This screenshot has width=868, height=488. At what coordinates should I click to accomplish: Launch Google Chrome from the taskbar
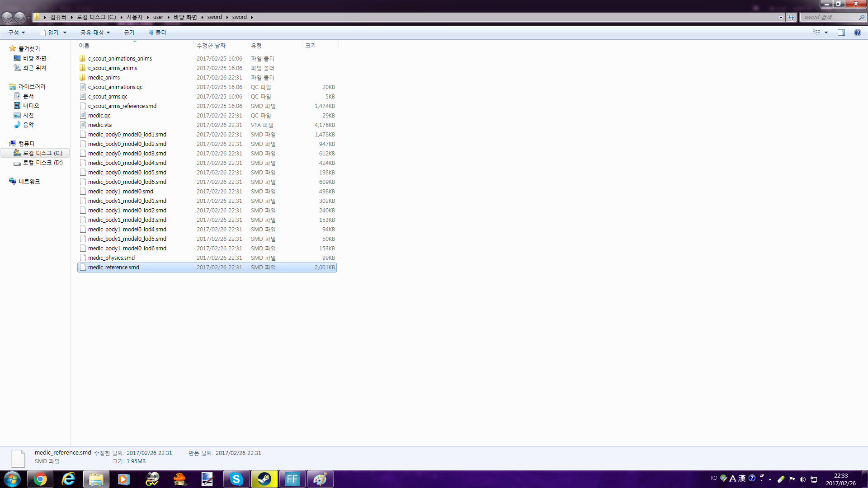40,479
